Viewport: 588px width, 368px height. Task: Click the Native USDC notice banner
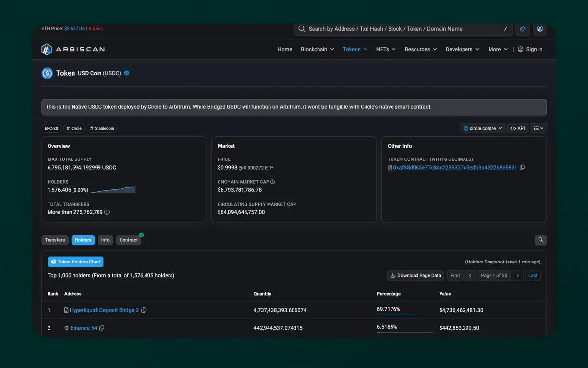click(294, 107)
